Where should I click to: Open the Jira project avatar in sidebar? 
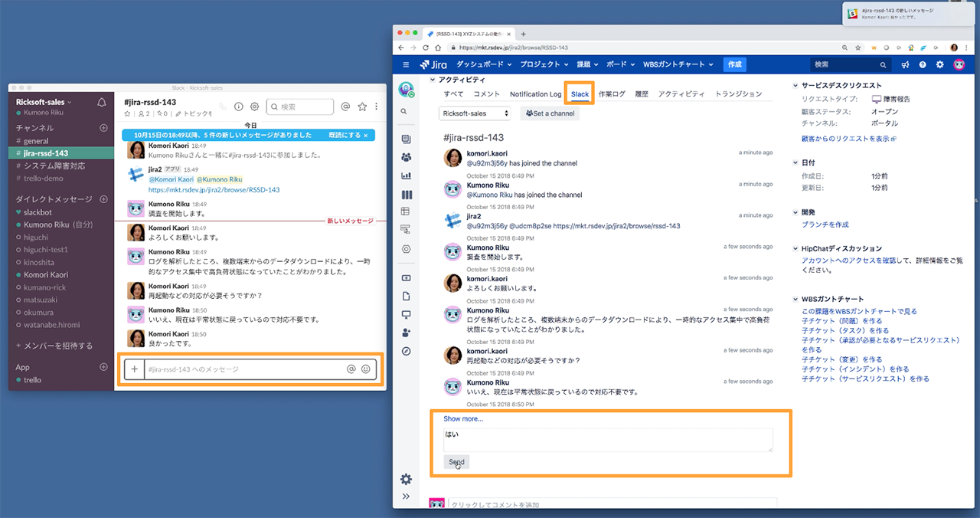click(406, 89)
